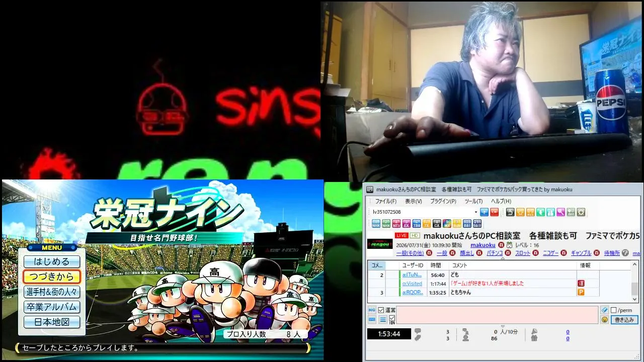Click the blue connect icon beside the broadcast ID
Screen dimensions: 644x362
[x=484, y=212]
